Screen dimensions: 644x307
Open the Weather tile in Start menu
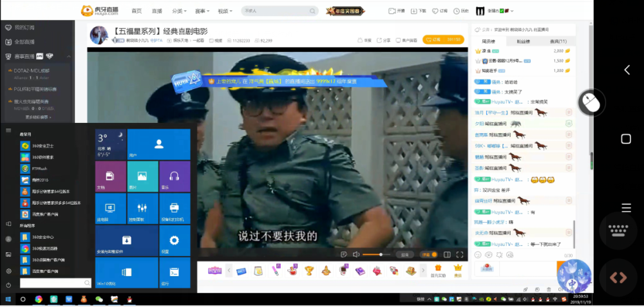[x=111, y=144]
